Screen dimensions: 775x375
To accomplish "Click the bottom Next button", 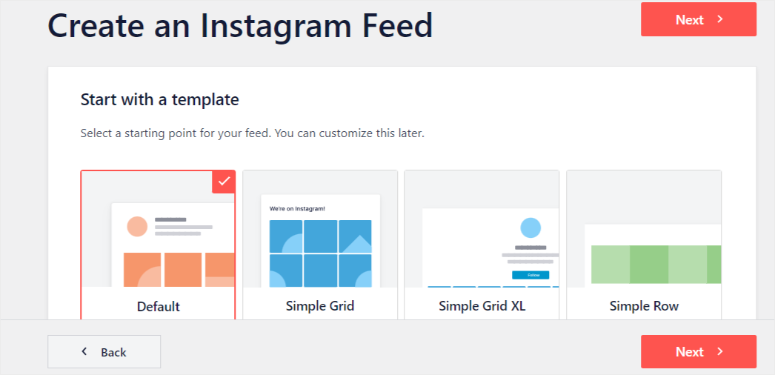I will pos(698,351).
